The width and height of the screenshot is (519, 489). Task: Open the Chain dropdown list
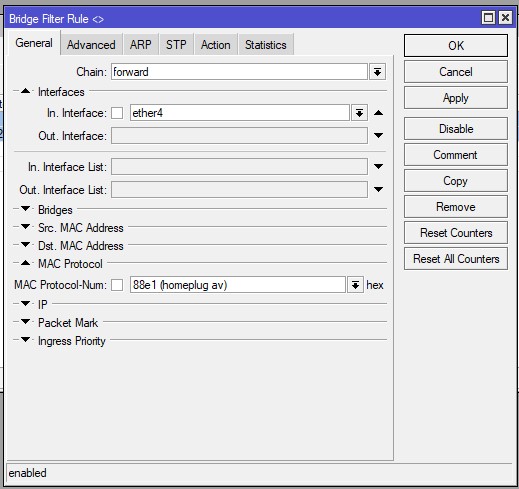[377, 72]
